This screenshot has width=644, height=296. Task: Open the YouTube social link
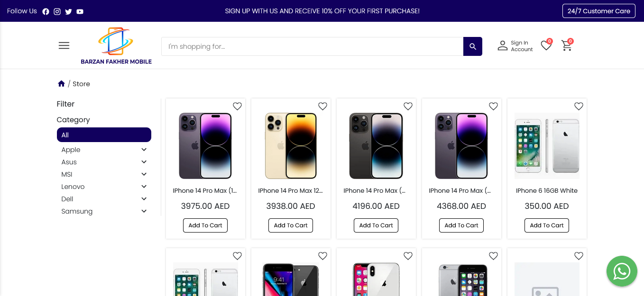pyautogui.click(x=80, y=11)
